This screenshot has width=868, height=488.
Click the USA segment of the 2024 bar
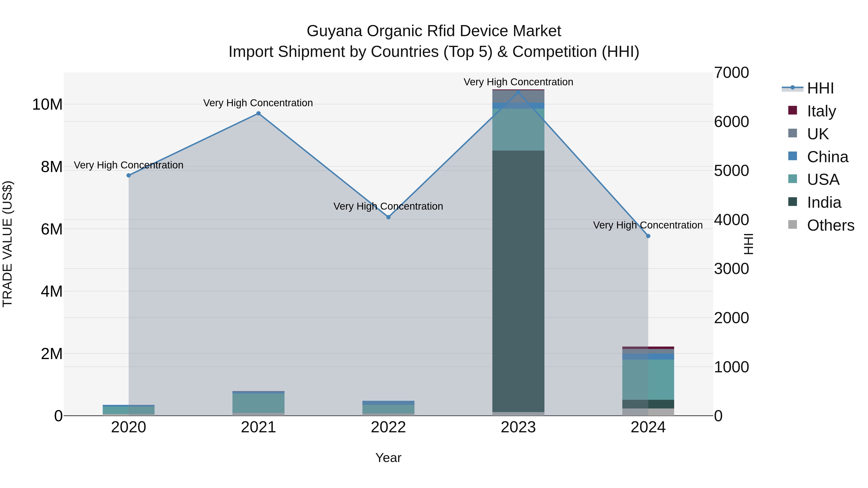point(648,380)
